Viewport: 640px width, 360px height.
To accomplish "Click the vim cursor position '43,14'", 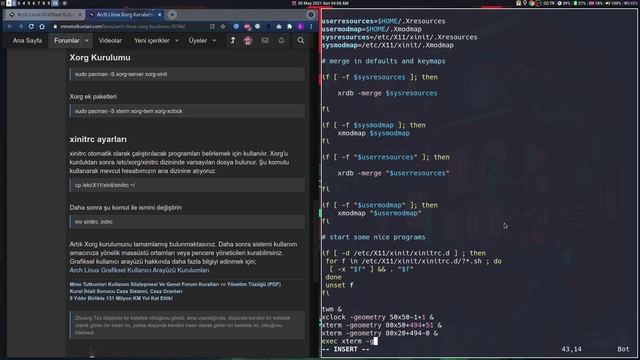I will 571,349.
